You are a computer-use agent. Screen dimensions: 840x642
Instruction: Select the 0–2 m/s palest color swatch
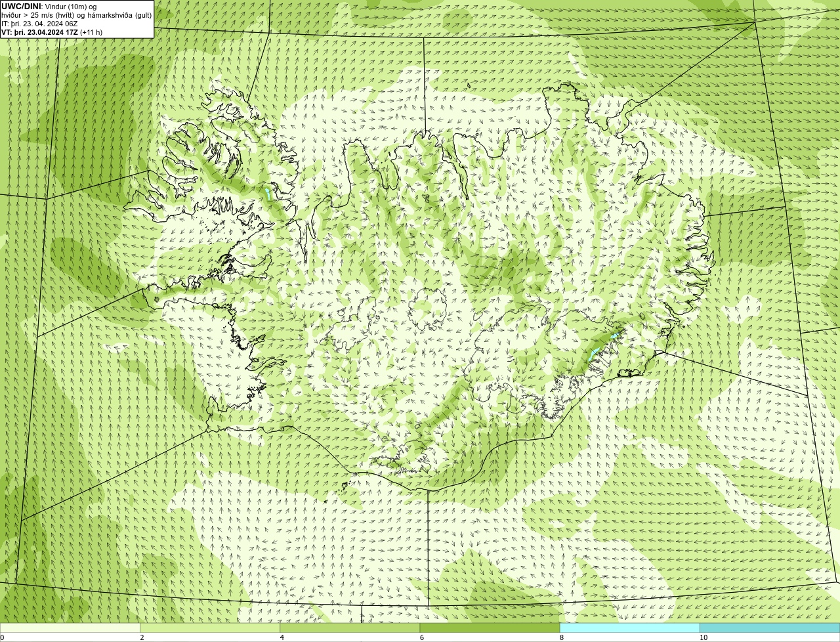pyautogui.click(x=70, y=628)
